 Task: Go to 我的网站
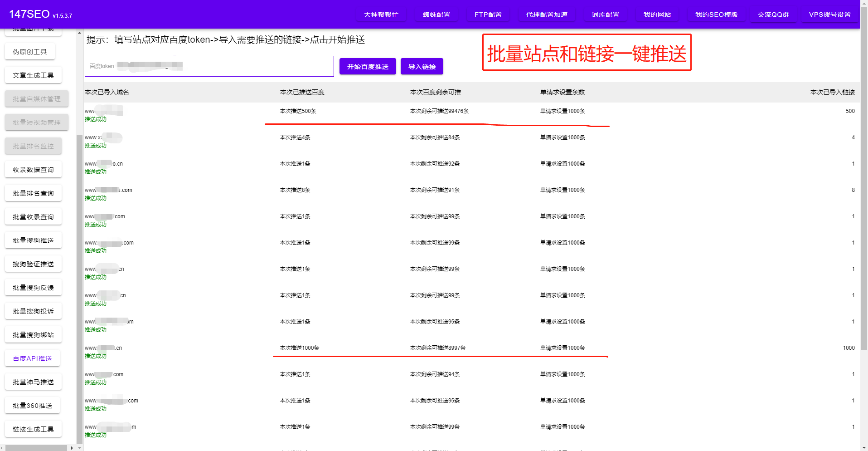pos(657,15)
